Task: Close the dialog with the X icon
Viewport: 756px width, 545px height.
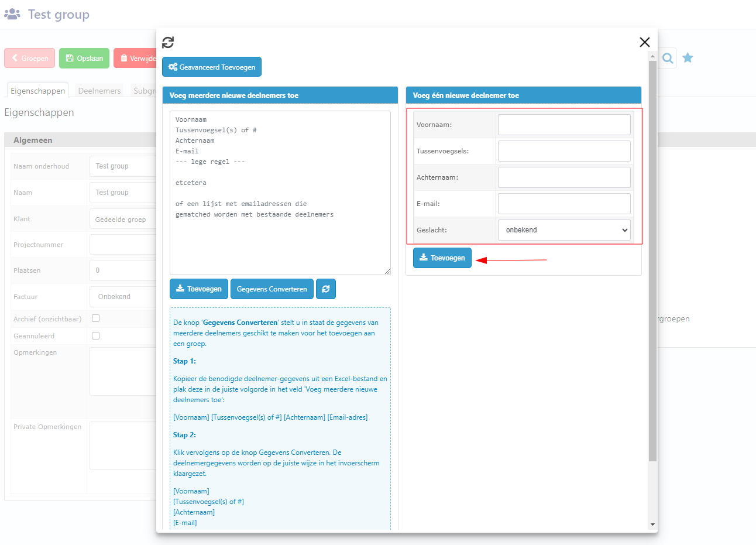Action: click(644, 42)
